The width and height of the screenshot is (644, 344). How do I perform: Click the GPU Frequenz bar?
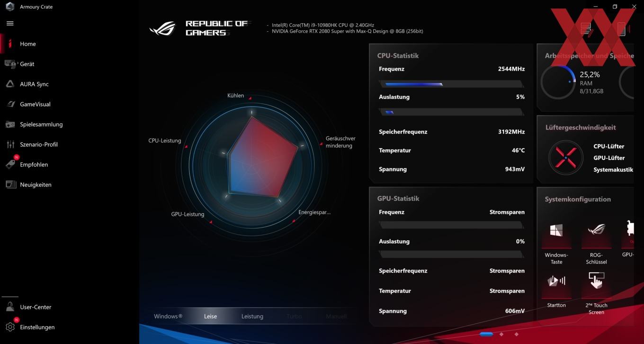coord(451,225)
